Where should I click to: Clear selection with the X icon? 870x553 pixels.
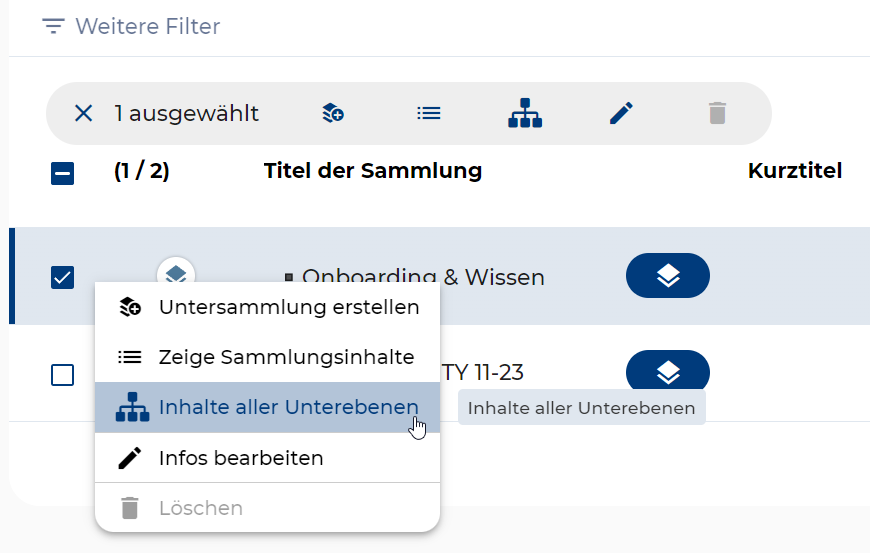click(x=83, y=113)
